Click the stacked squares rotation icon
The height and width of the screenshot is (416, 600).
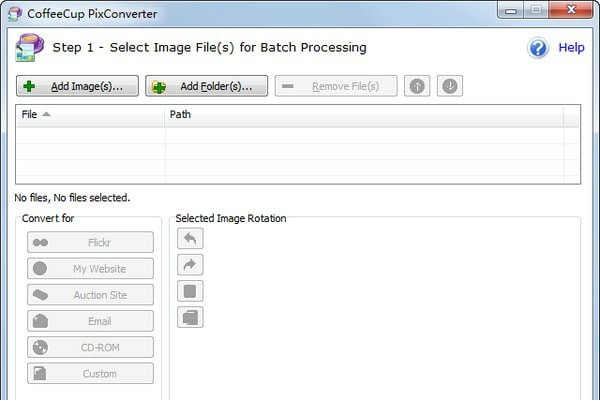click(190, 317)
